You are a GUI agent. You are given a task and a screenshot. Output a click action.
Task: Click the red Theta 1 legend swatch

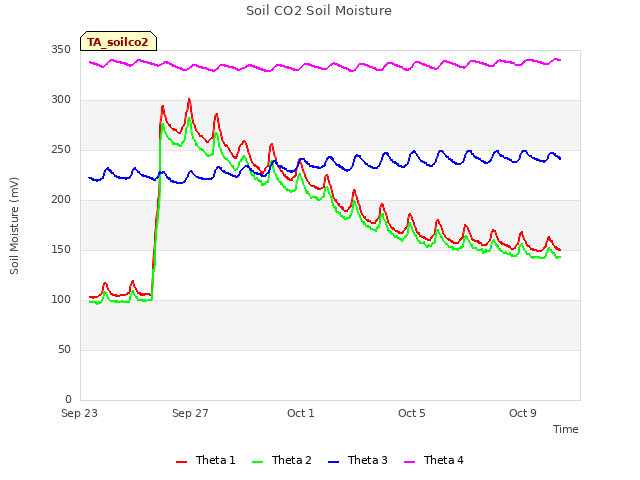pyautogui.click(x=181, y=462)
